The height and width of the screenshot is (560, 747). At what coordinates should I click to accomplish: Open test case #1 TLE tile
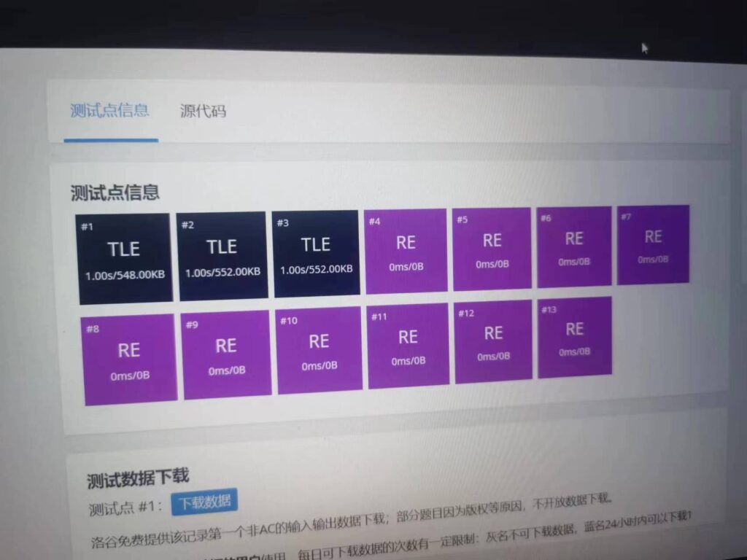123,257
